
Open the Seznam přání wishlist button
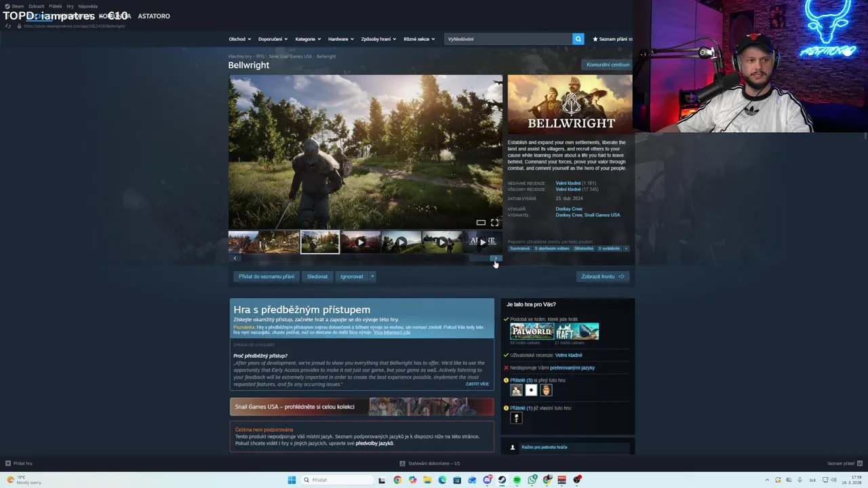pyautogui.click(x=613, y=39)
